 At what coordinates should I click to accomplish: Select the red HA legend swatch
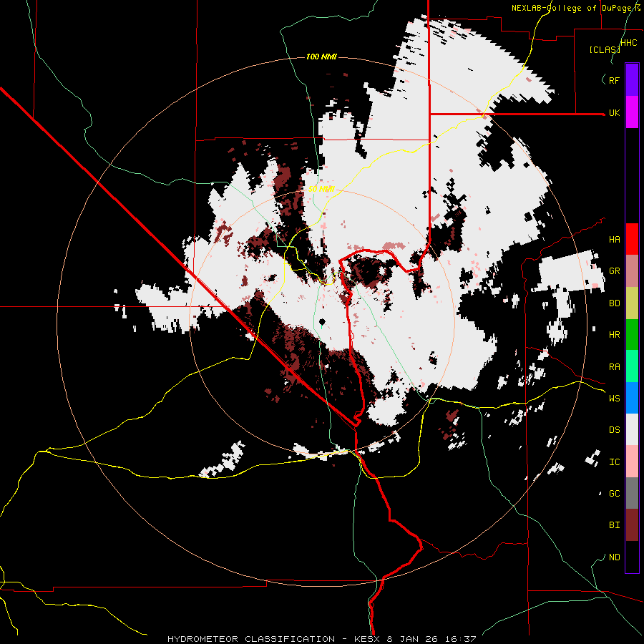[x=632, y=239]
